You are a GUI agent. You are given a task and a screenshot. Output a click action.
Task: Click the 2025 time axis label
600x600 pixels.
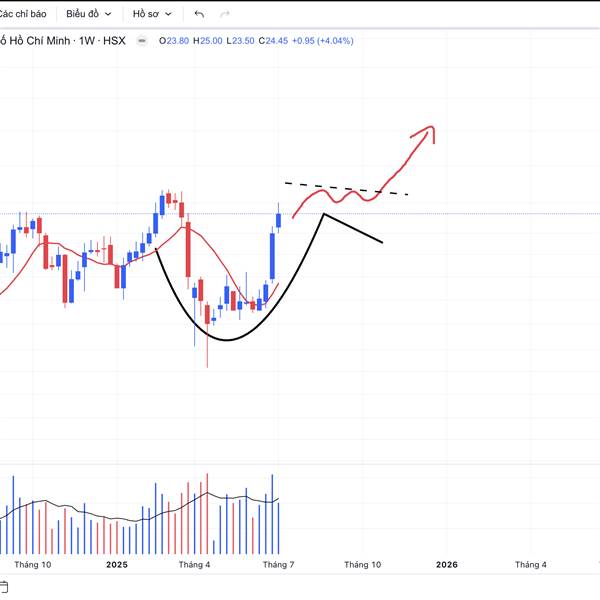click(117, 564)
